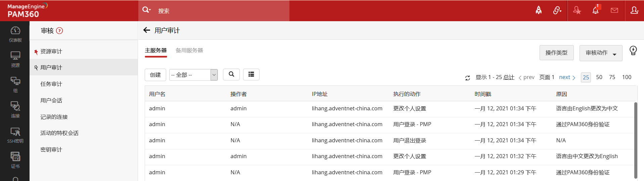Switch to the 备用服务器 tab
This screenshot has height=181, width=644.
tap(189, 50)
